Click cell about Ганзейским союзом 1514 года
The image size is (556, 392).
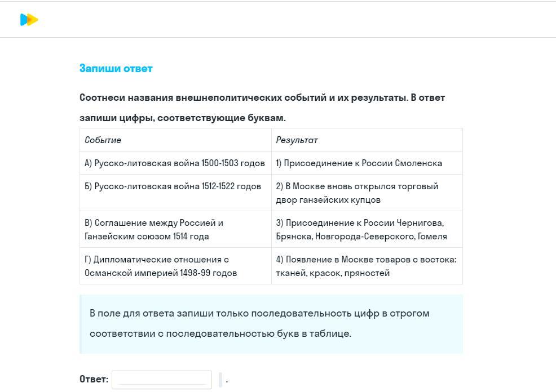click(x=175, y=229)
